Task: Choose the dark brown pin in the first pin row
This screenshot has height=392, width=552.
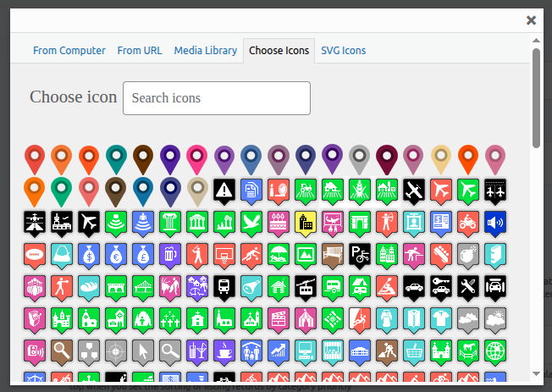Action: (x=142, y=160)
